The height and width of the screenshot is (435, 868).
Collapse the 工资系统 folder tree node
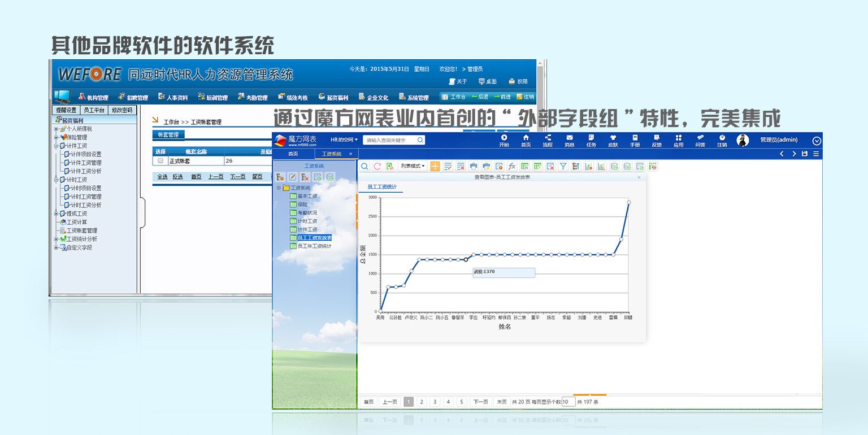(279, 188)
